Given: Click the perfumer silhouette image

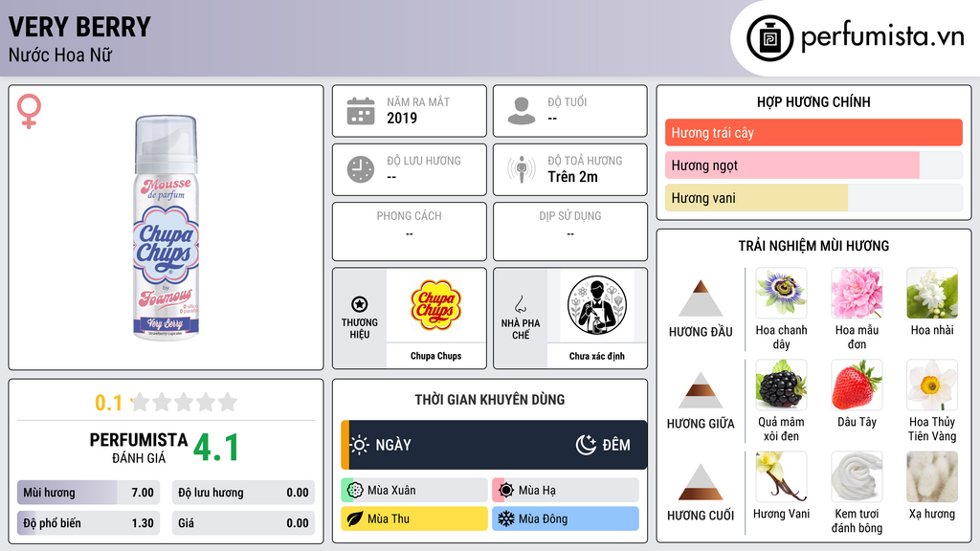Looking at the screenshot, I should (x=597, y=305).
